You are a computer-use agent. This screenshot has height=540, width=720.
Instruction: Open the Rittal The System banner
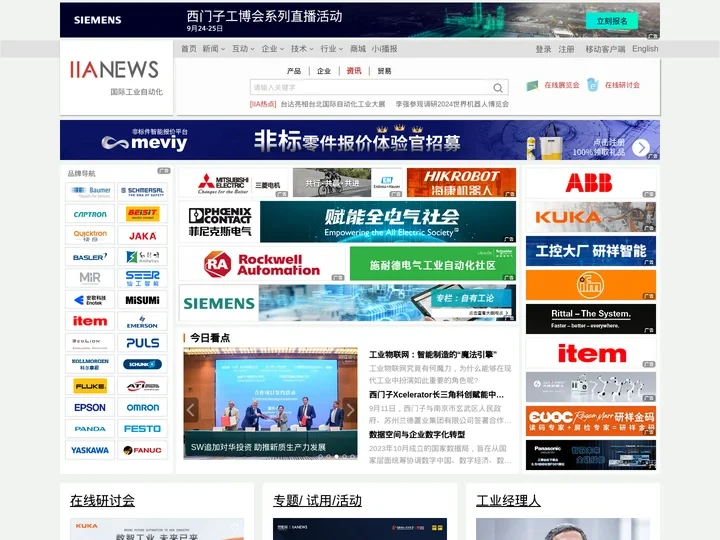pyautogui.click(x=591, y=319)
